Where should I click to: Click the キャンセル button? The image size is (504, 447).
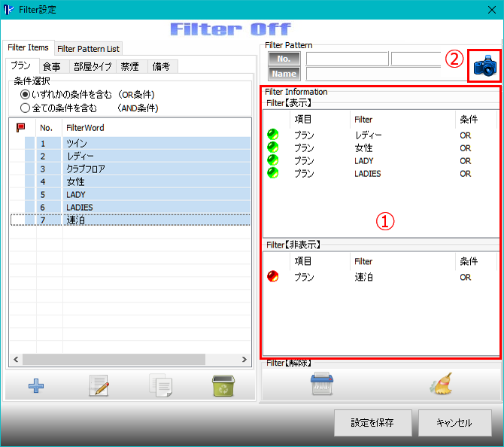pos(454,422)
